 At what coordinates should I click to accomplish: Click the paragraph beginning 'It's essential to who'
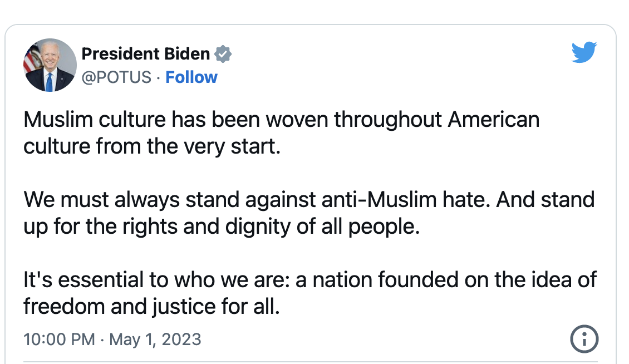point(309,293)
